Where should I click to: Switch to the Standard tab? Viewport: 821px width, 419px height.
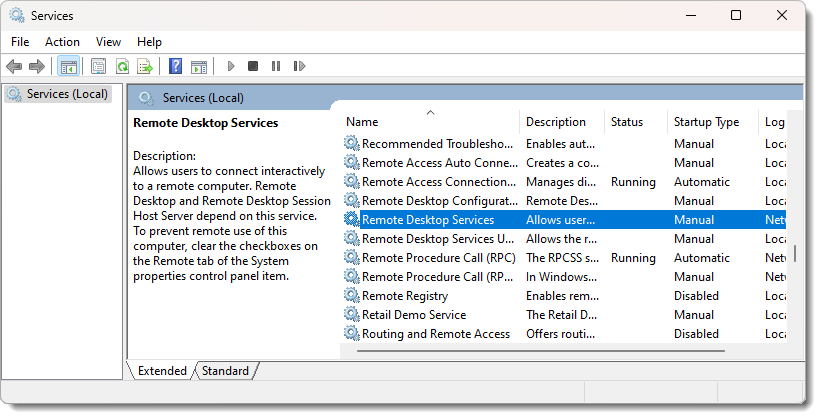225,371
